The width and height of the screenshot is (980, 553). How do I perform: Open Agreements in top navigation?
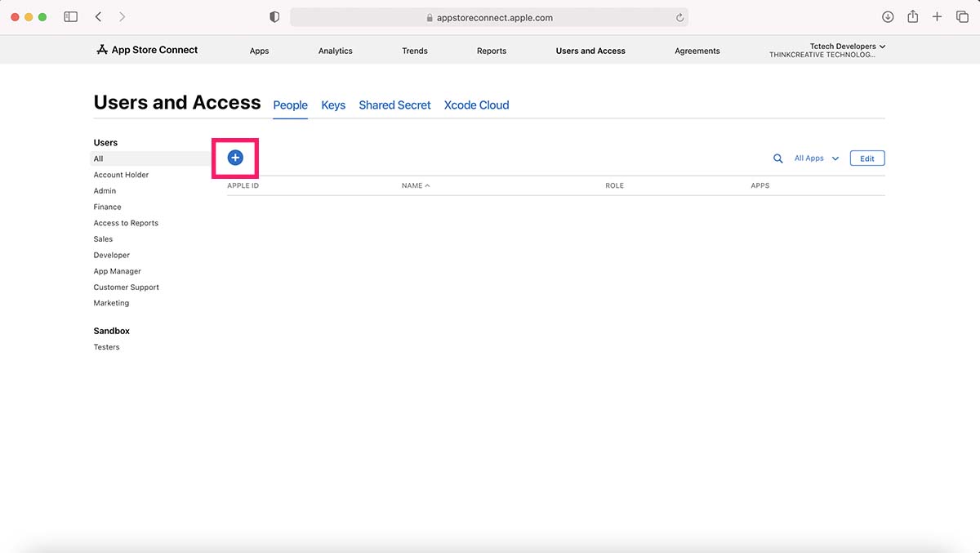697,51
